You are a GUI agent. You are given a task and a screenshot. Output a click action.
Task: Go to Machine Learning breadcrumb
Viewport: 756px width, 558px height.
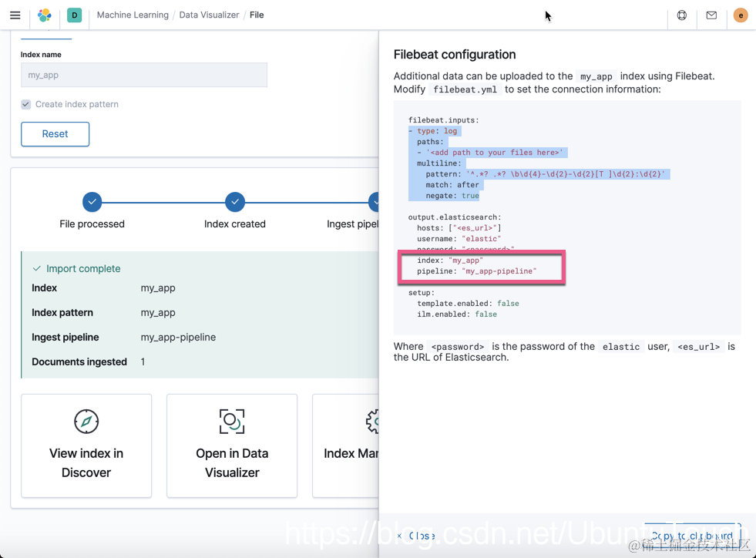click(x=133, y=15)
